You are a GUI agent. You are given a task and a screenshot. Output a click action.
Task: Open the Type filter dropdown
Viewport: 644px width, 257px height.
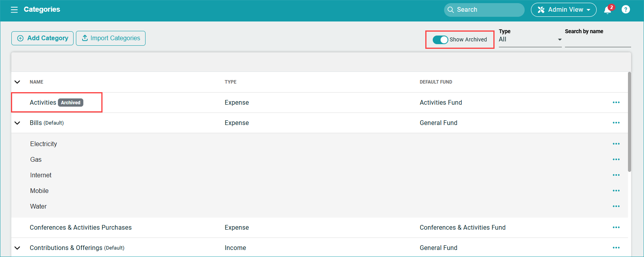[x=530, y=39]
